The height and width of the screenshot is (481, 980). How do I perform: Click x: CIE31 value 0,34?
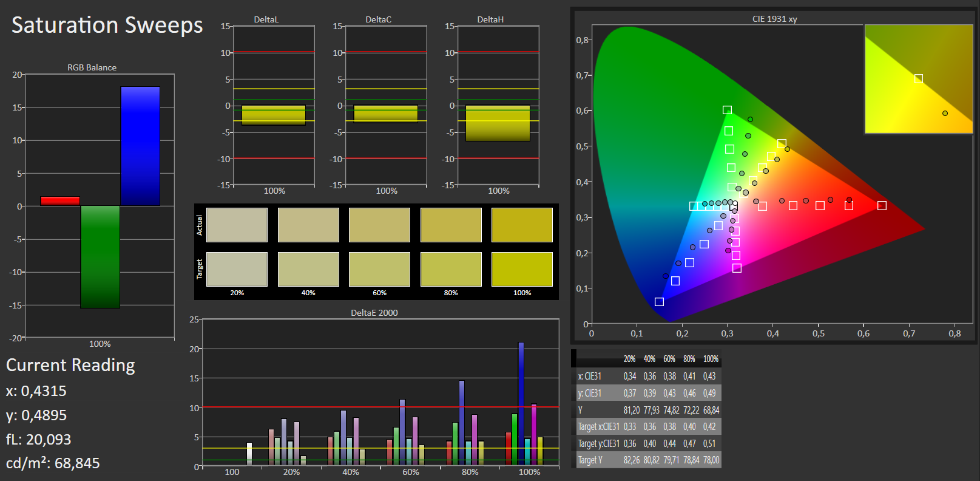[629, 377]
